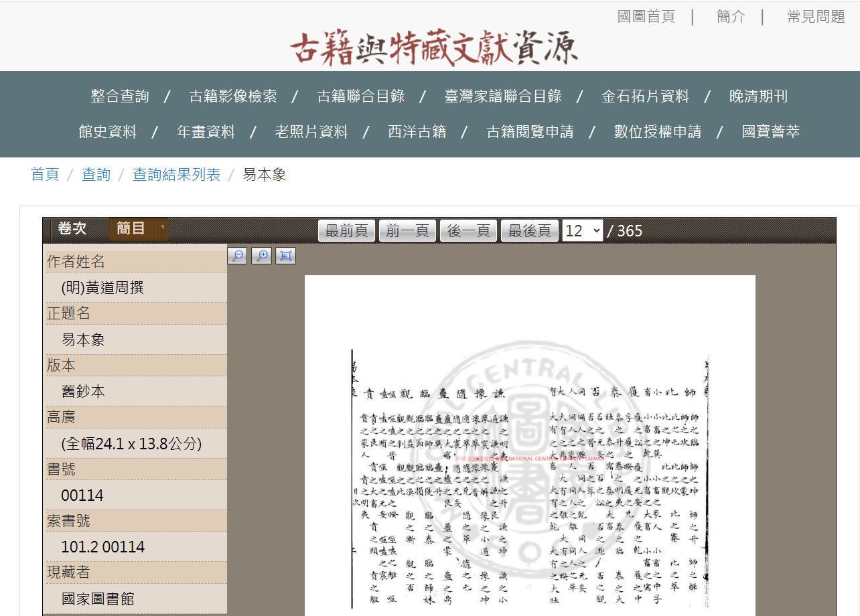Open the 簡介 link
Screen dimensions: 860x616
tap(731, 17)
